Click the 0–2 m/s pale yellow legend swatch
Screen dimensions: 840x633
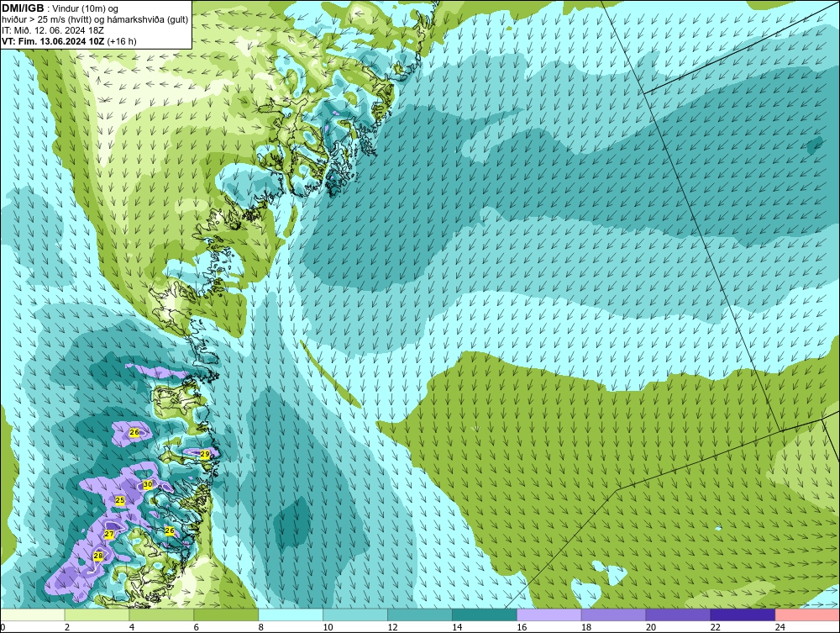point(33,615)
